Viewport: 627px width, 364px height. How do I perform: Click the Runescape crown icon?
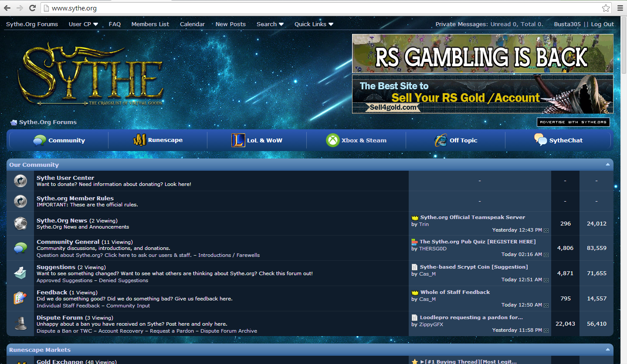coord(139,140)
